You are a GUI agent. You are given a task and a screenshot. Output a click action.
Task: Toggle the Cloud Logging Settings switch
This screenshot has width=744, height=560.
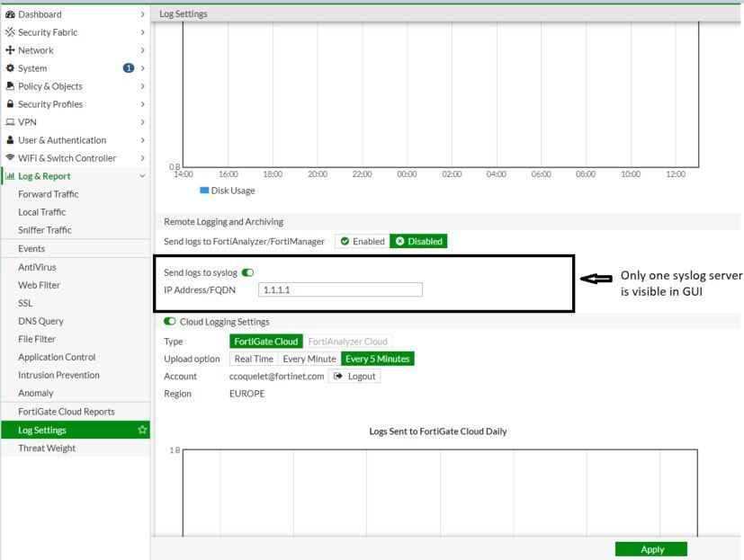point(169,322)
